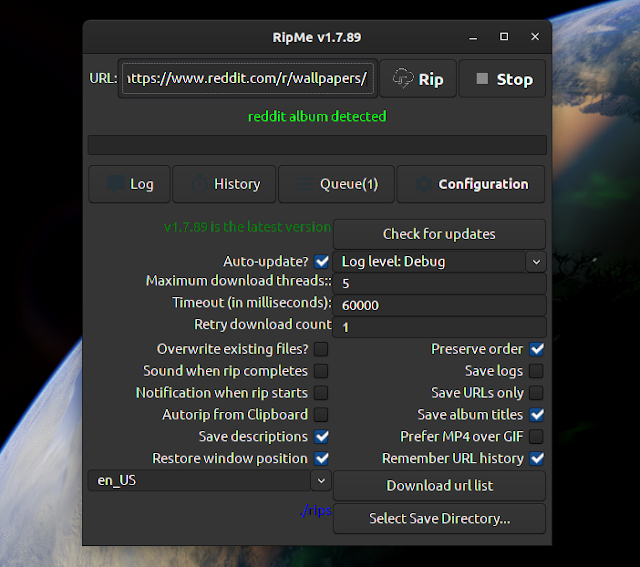Click the Stop square icon
Image resolution: width=640 pixels, height=567 pixels.
pyautogui.click(x=482, y=78)
